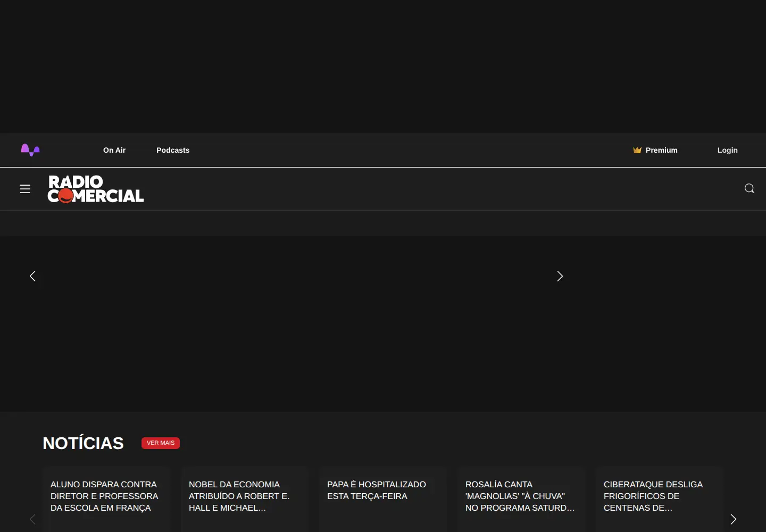Open the On Air menu item
766x532 pixels.
point(114,150)
